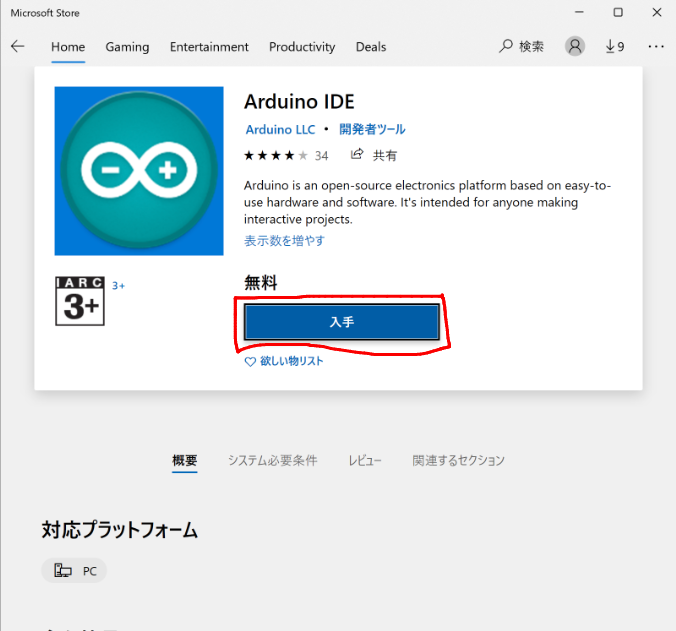Select the レビュー reviews tab
Viewport: 676px width, 631px height.
(x=365, y=460)
